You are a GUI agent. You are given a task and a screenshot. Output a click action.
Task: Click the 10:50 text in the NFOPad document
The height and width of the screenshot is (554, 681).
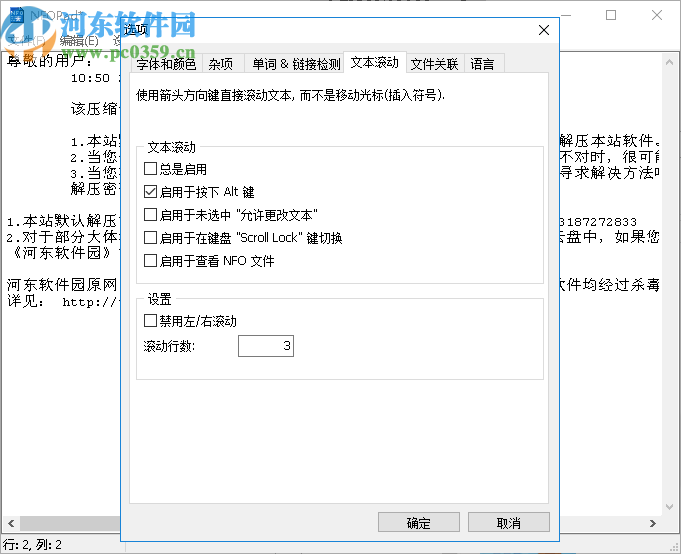coord(90,79)
